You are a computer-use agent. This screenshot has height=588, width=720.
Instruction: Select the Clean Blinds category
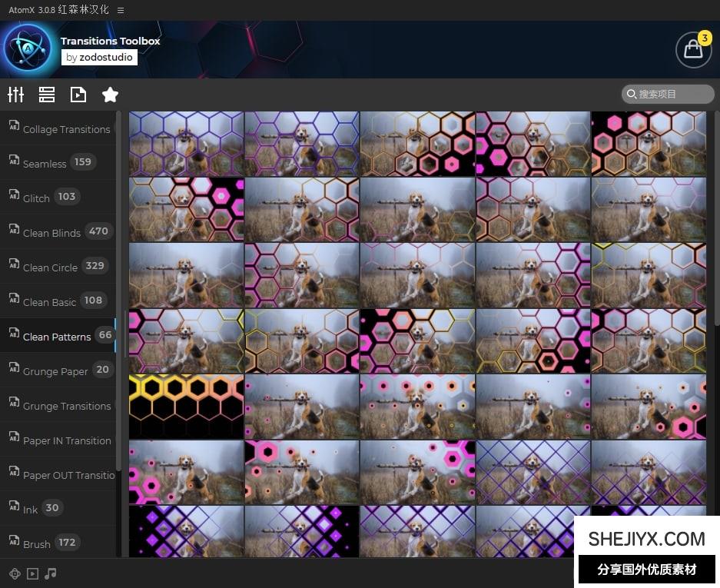pyautogui.click(x=51, y=233)
